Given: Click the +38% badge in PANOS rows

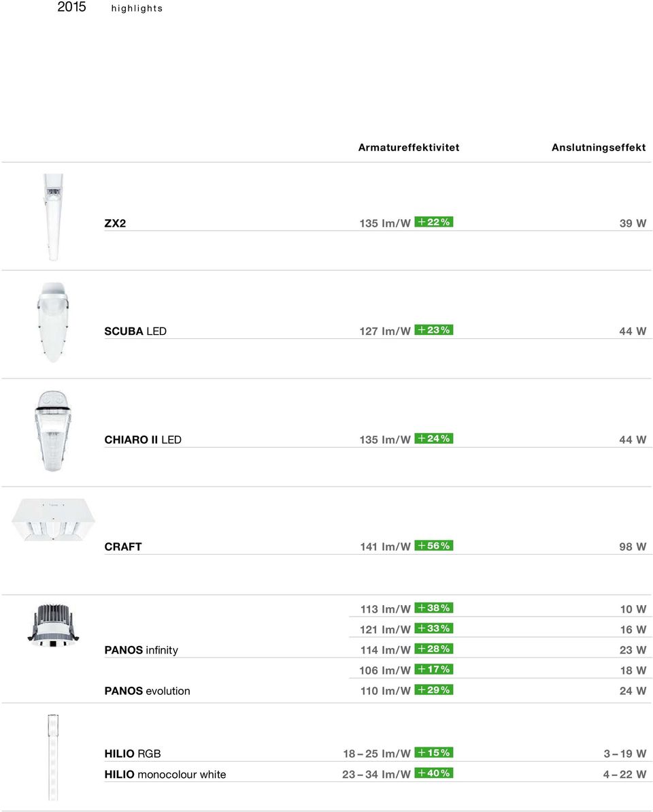Looking at the screenshot, I should click(433, 608).
